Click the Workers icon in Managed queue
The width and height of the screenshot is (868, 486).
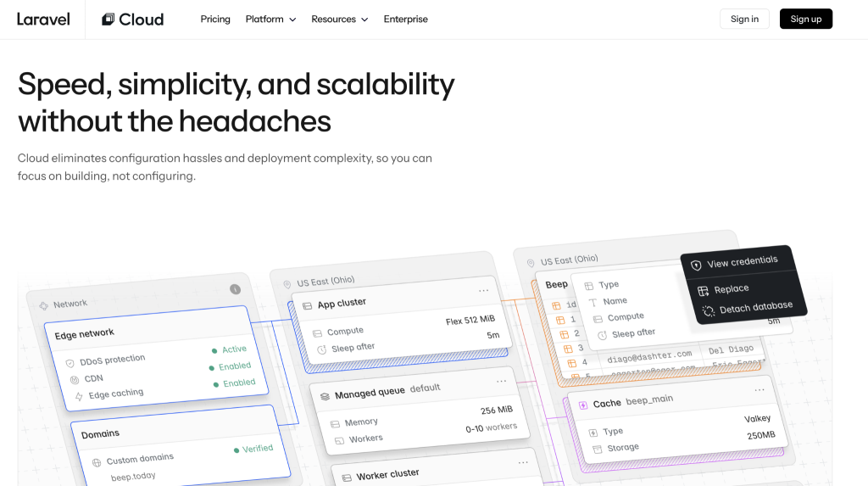(339, 440)
